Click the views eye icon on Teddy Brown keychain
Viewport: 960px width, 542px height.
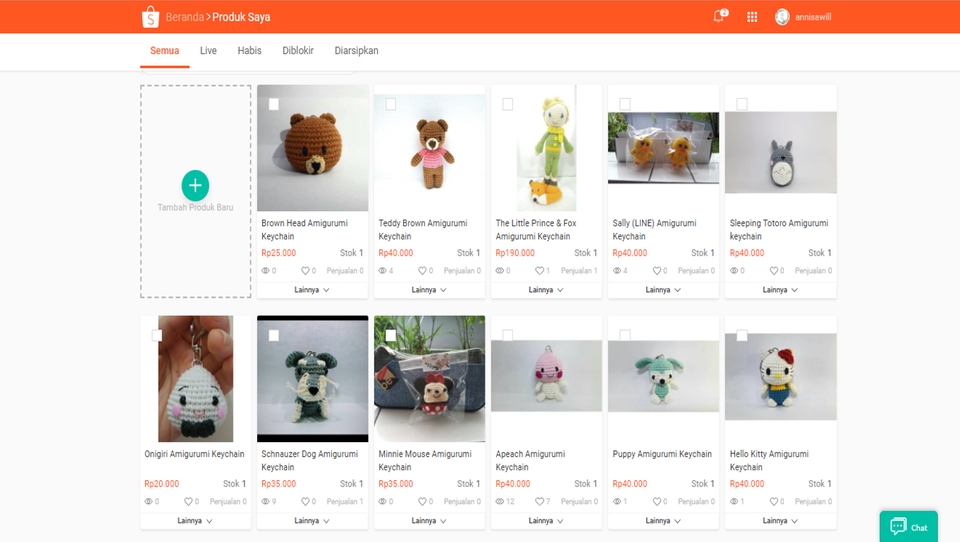click(x=382, y=271)
